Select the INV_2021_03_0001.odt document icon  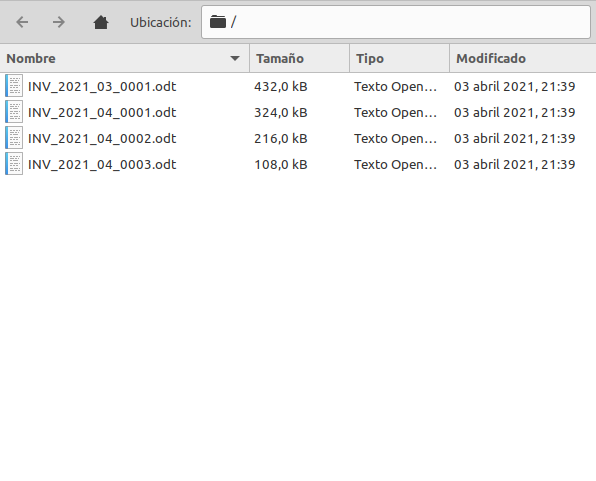coord(14,86)
